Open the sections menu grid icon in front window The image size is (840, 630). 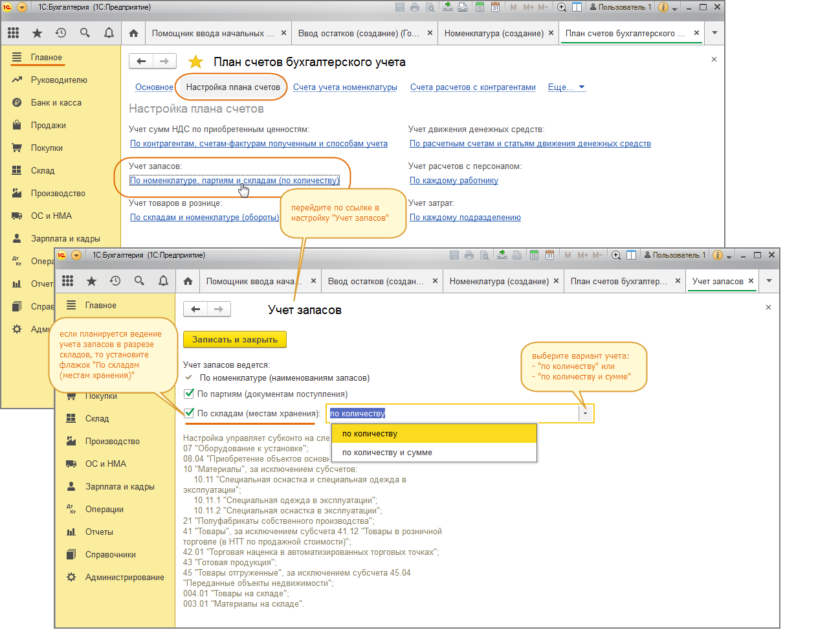pyautogui.click(x=68, y=281)
